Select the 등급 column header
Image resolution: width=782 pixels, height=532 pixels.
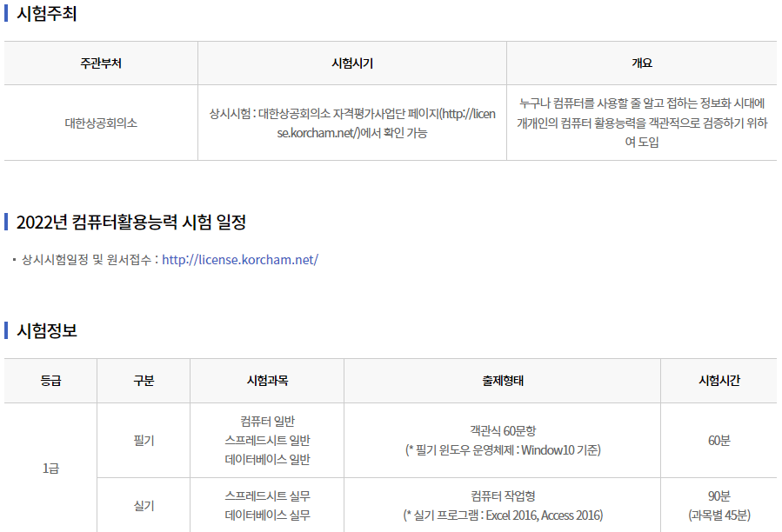tap(50, 381)
